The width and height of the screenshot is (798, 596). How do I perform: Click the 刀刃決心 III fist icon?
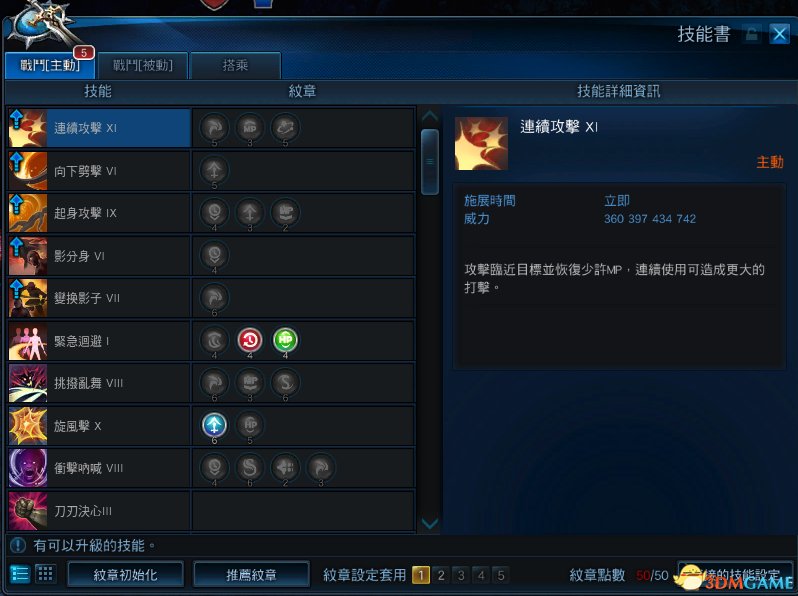coord(28,510)
